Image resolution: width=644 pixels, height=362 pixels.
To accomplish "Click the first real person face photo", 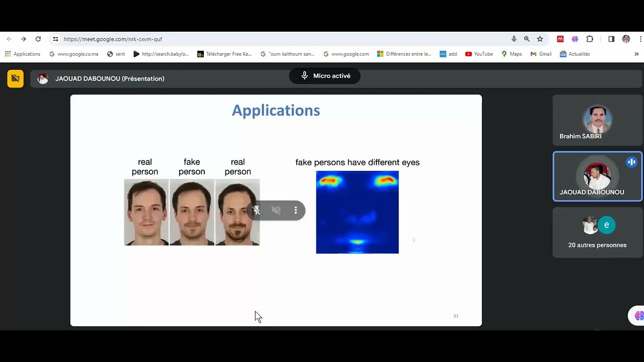I will tap(146, 212).
